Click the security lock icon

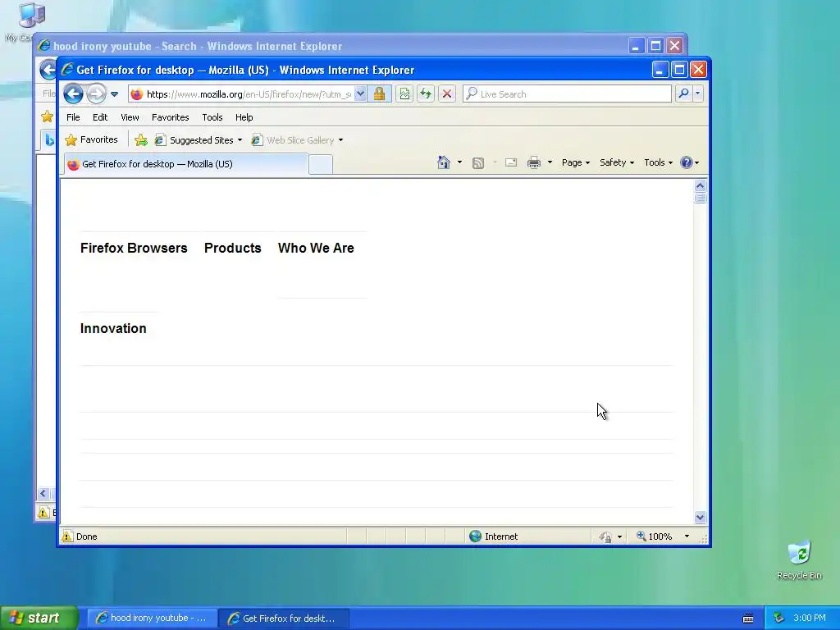coord(379,94)
